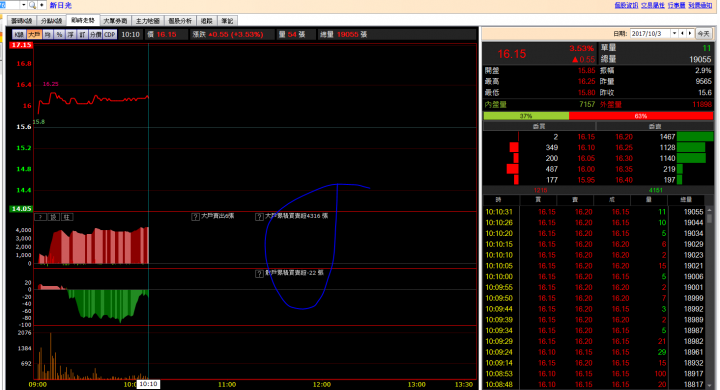This screenshot has width=720, height=390.
Task: Open the date picker dropdown for 2017/10/3
Action: pyautogui.click(x=674, y=34)
